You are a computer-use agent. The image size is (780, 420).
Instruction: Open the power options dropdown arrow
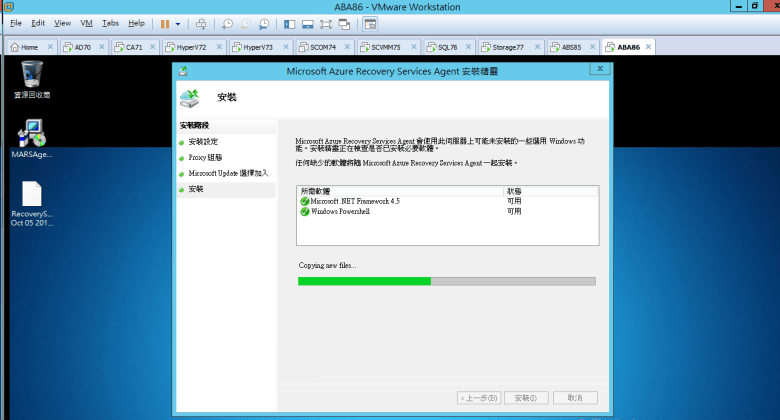(x=178, y=23)
